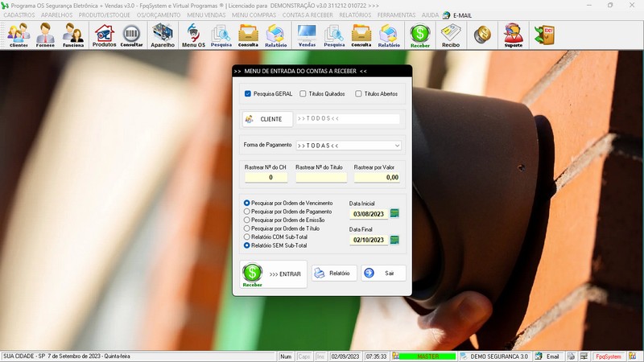Open Suporte from the toolbar
644x362 pixels.
(x=513, y=35)
